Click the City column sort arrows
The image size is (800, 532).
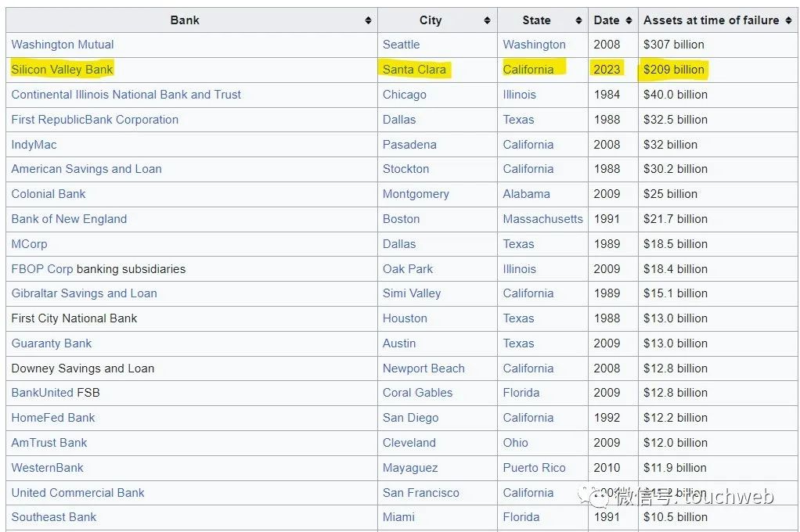click(487, 20)
